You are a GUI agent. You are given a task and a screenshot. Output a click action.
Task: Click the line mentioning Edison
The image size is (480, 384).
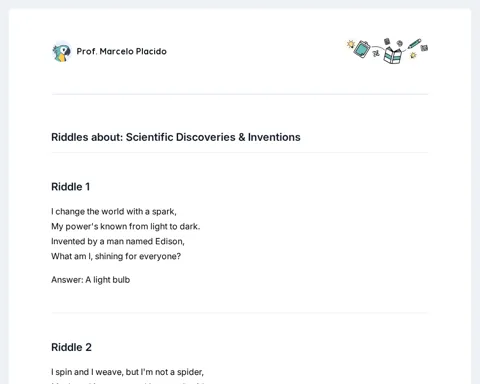coord(118,241)
